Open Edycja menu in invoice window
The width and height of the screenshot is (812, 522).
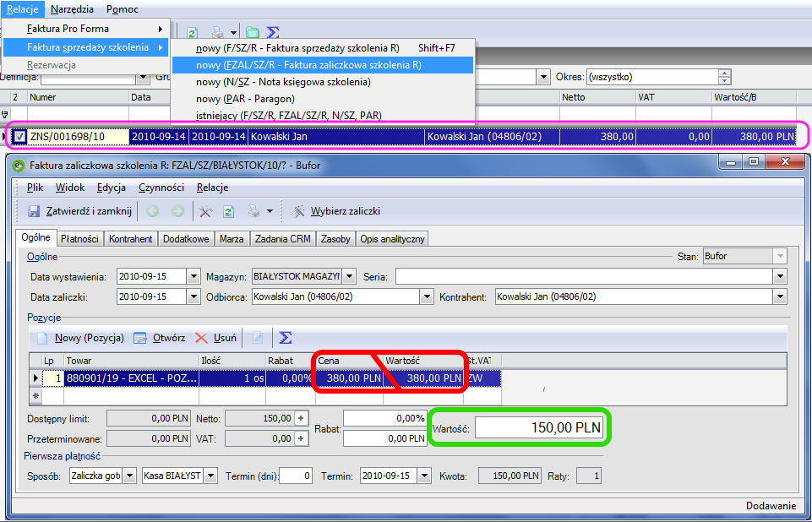coord(112,188)
